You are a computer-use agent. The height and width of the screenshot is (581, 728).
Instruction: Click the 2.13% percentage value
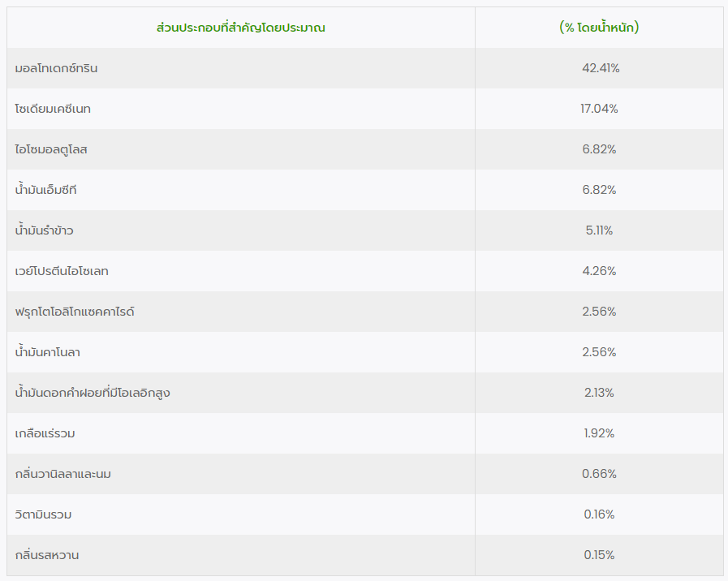coord(599,393)
